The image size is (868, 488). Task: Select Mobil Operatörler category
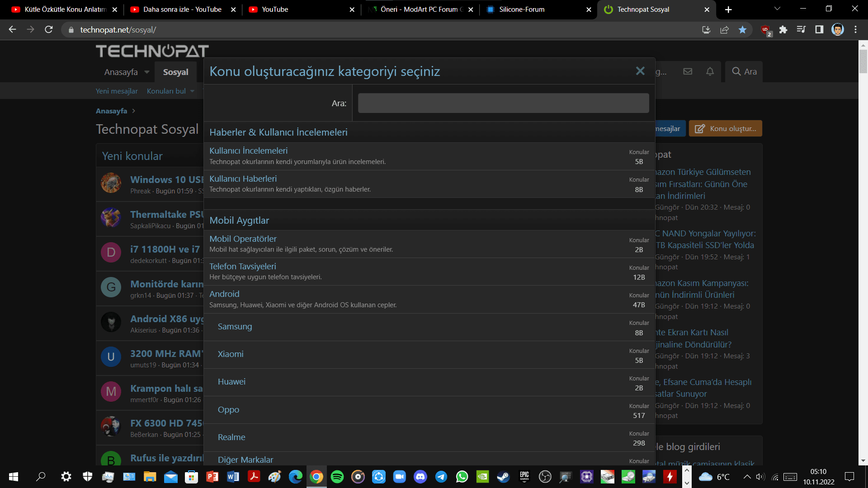[243, 239]
